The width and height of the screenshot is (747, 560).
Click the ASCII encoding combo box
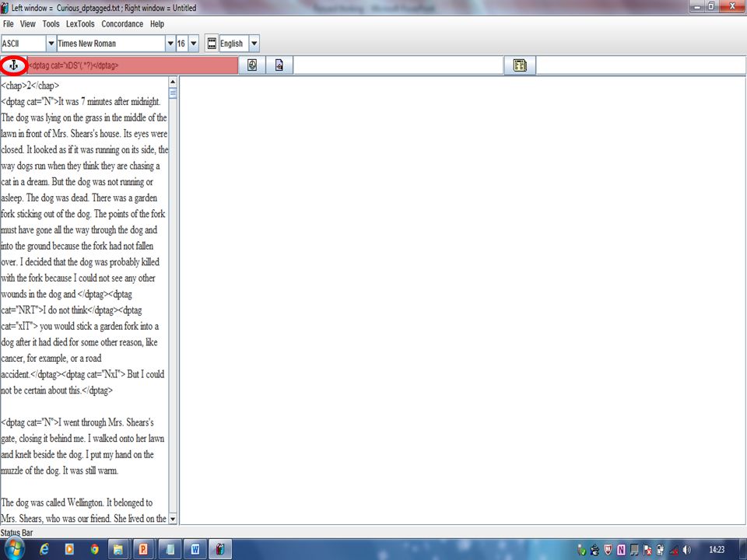click(29, 44)
